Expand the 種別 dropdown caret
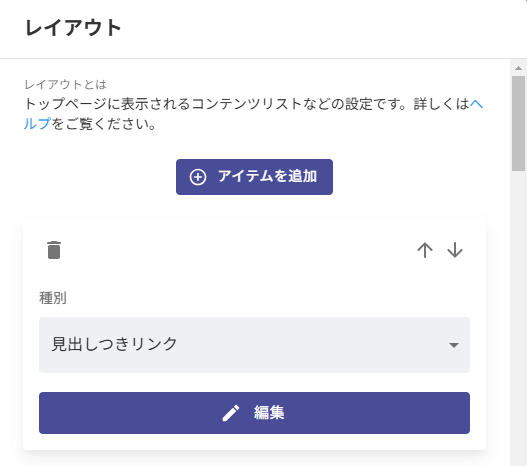Viewport: 527px width, 466px height. 454,345
